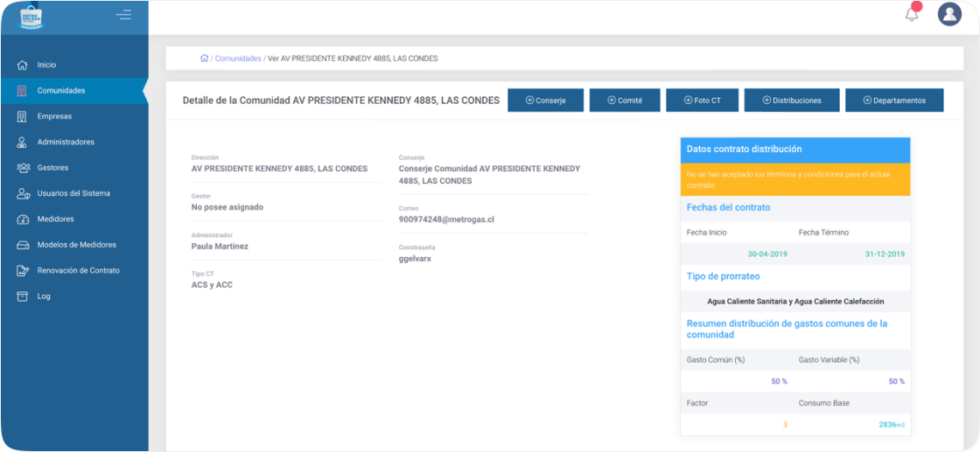
Task: Select Comunidades menu item
Action: [74, 91]
